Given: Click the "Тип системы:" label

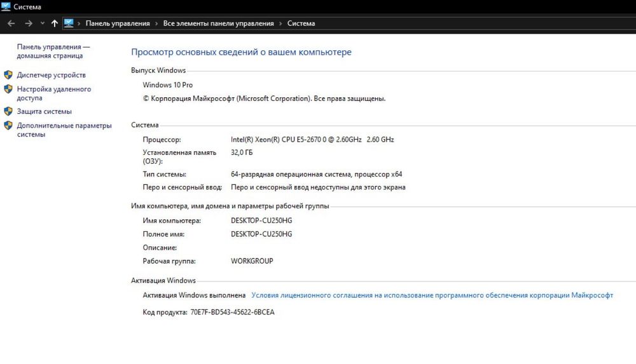Looking at the screenshot, I should coord(164,174).
